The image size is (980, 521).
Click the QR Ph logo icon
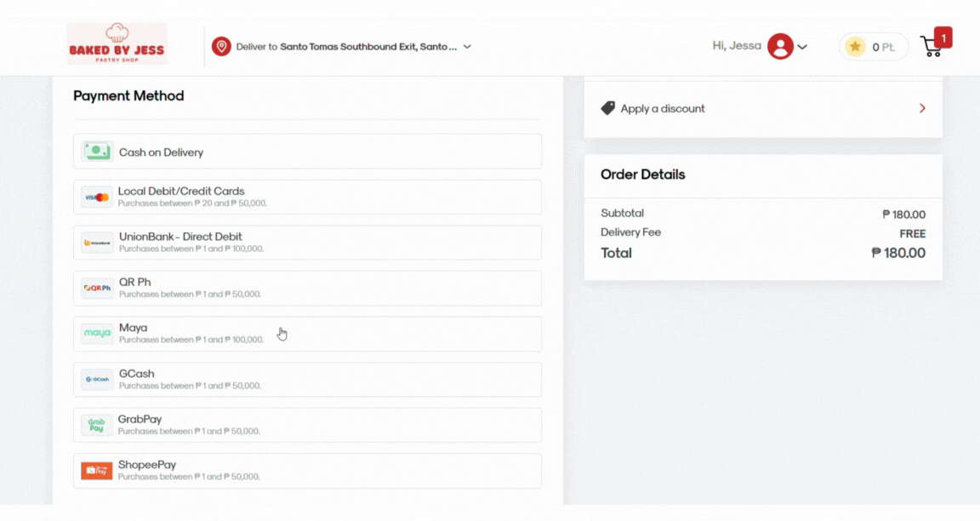point(97,289)
